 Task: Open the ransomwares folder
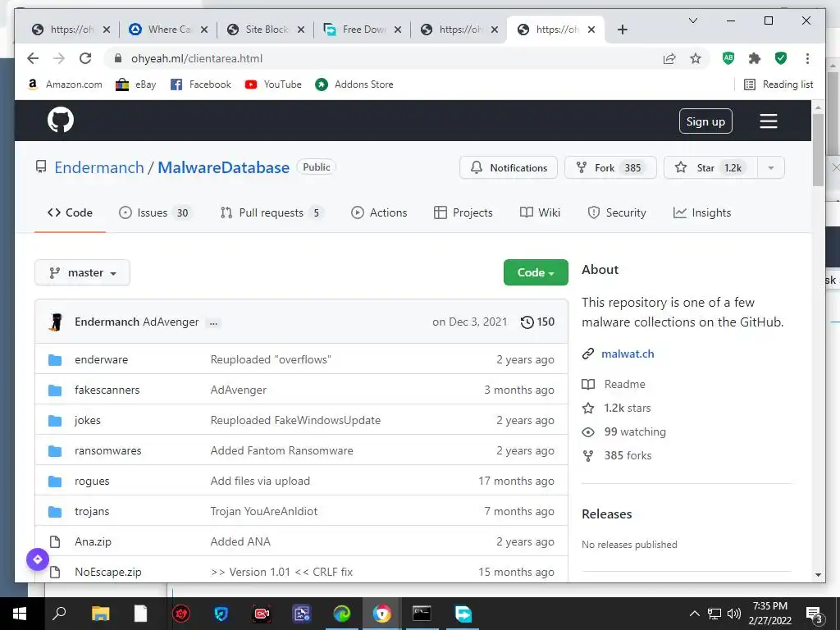108,451
